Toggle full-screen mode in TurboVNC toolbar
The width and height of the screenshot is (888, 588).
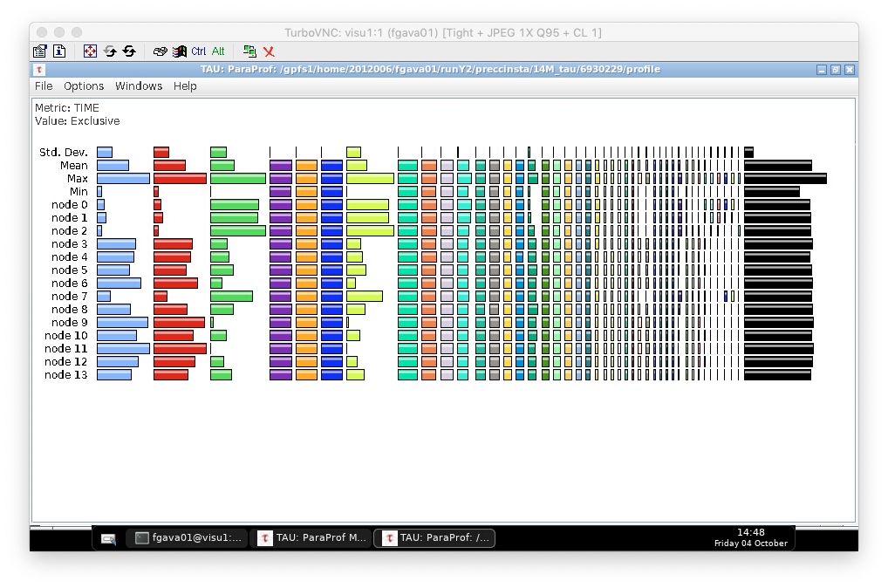[90, 51]
